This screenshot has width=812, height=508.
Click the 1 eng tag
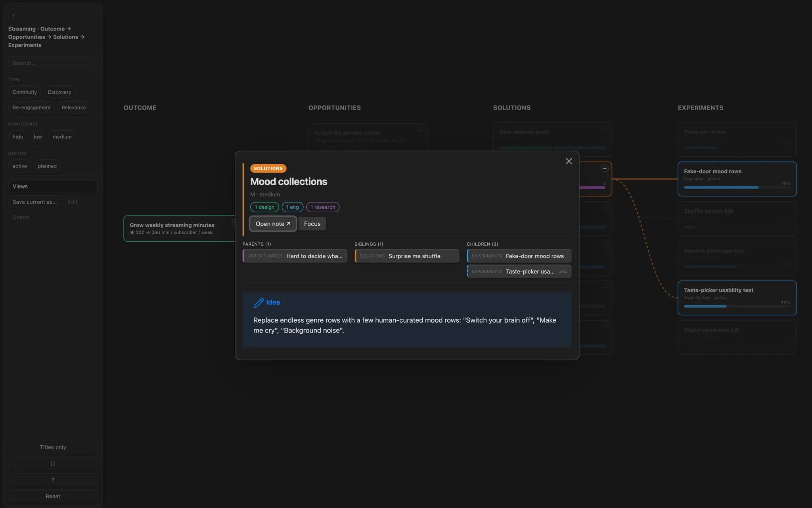pyautogui.click(x=293, y=207)
